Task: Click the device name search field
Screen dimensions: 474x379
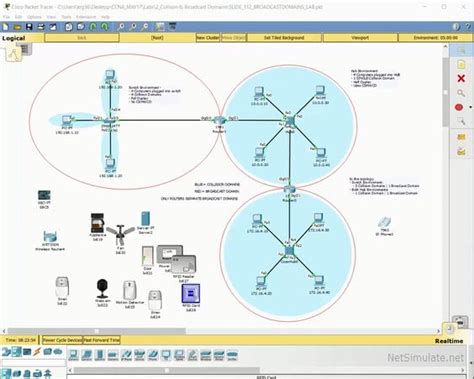Action: click(x=33, y=362)
